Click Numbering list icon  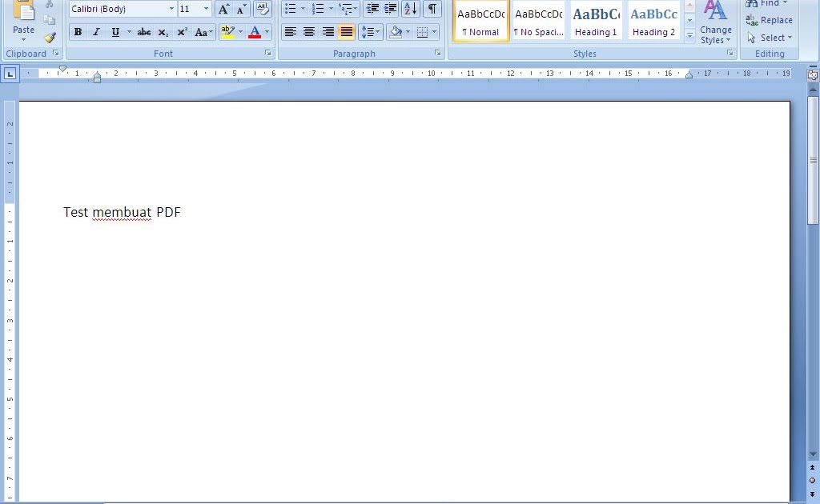click(318, 9)
